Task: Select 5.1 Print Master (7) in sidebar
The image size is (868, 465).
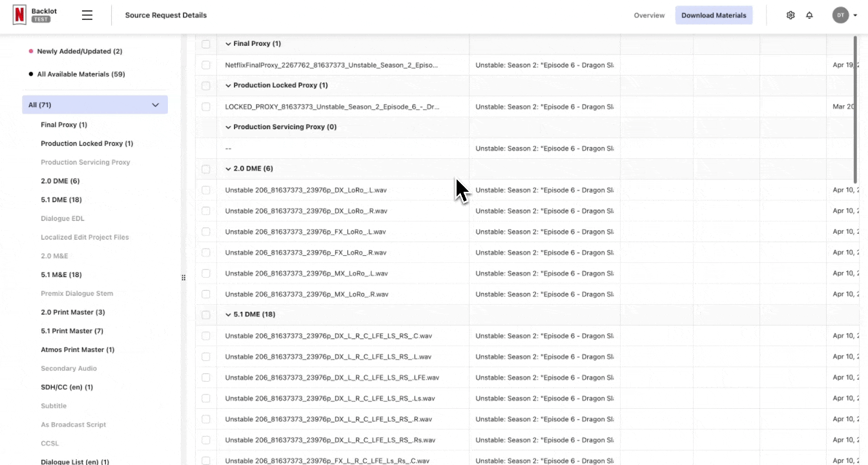Action: point(72,331)
